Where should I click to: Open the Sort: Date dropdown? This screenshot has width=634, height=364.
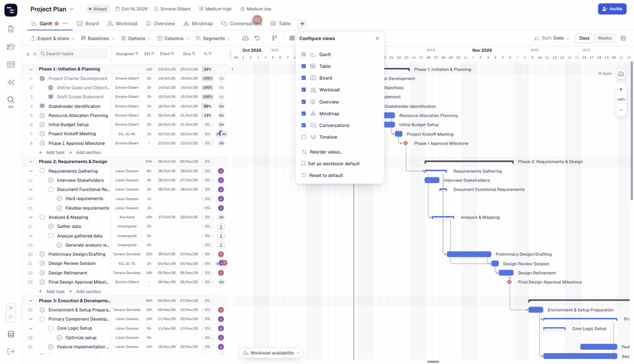[x=552, y=38]
